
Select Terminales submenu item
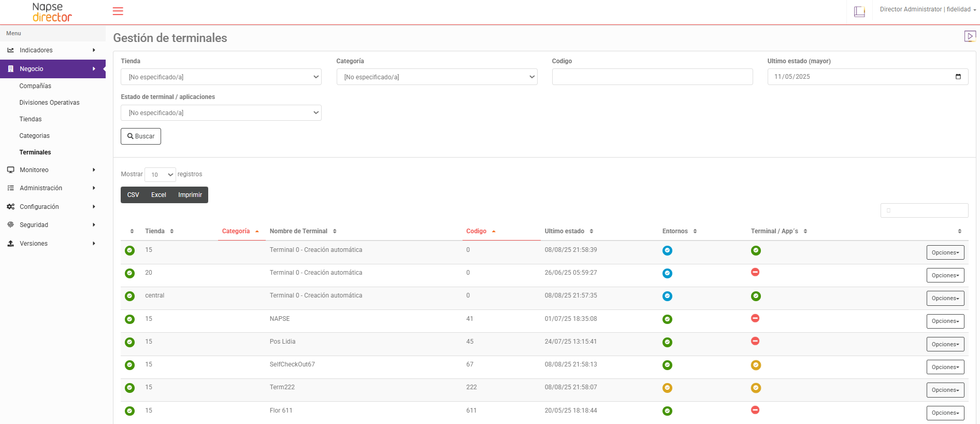(35, 152)
